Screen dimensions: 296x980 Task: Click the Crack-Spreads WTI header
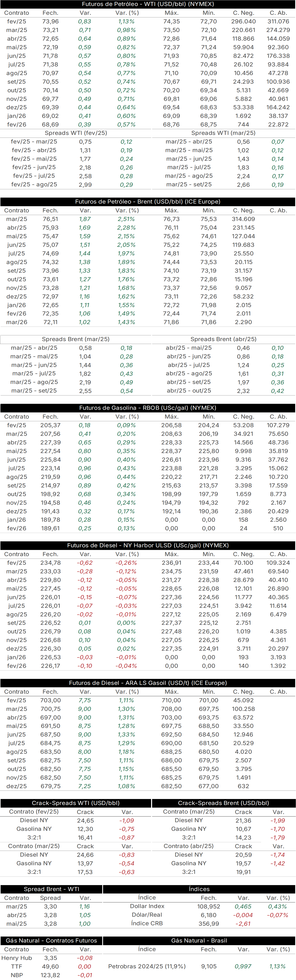pyautogui.click(x=76, y=803)
